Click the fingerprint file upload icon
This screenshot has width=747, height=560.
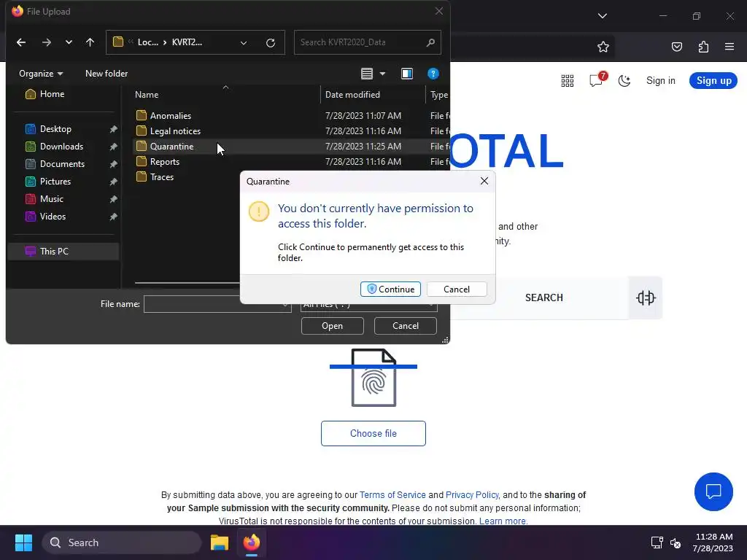pos(373,378)
